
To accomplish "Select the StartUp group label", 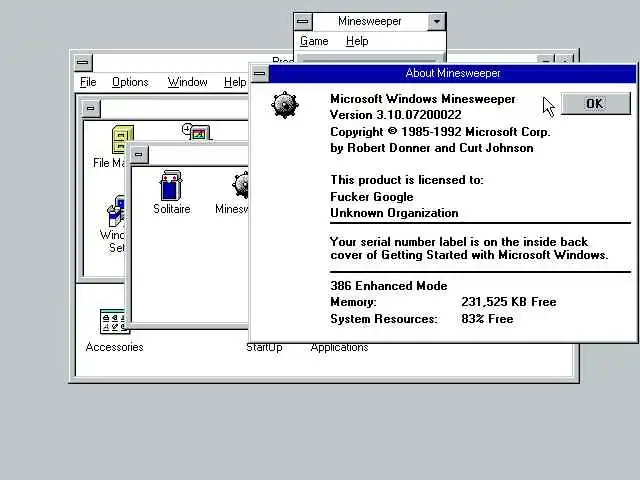I will coord(264,348).
